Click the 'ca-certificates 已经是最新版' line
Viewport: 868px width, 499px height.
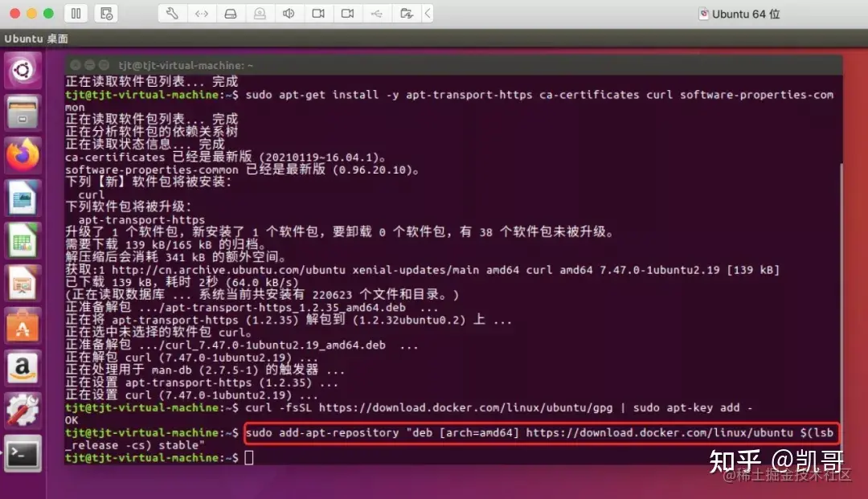point(225,157)
